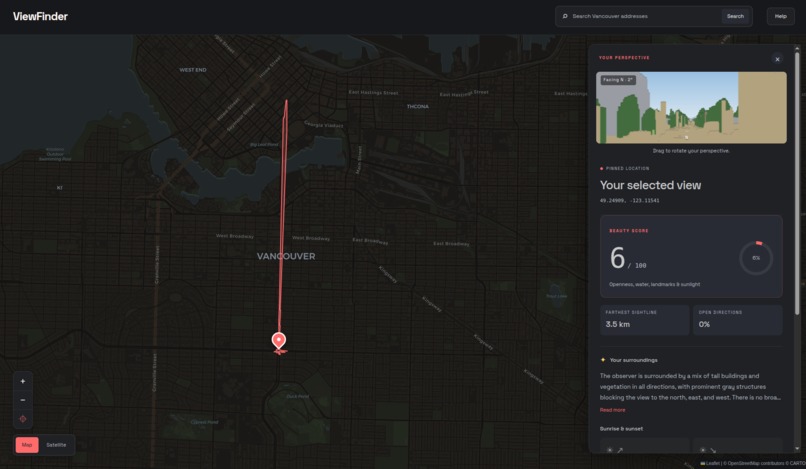This screenshot has height=469, width=806.
Task: Click the sparkle icon beside Your surroundings
Action: point(602,360)
